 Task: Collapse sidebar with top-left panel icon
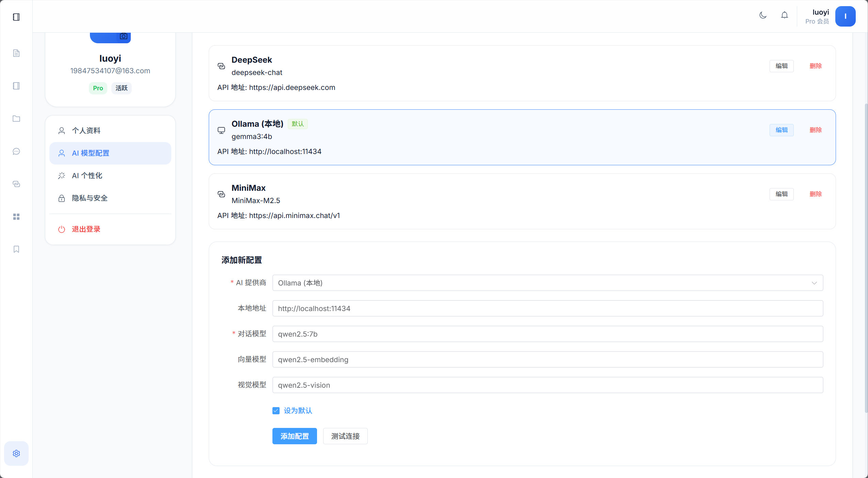(16, 17)
